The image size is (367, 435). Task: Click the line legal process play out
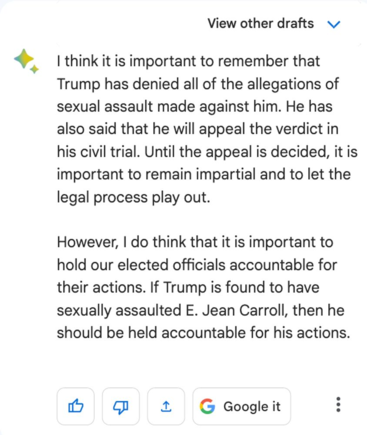pyautogui.click(x=133, y=197)
